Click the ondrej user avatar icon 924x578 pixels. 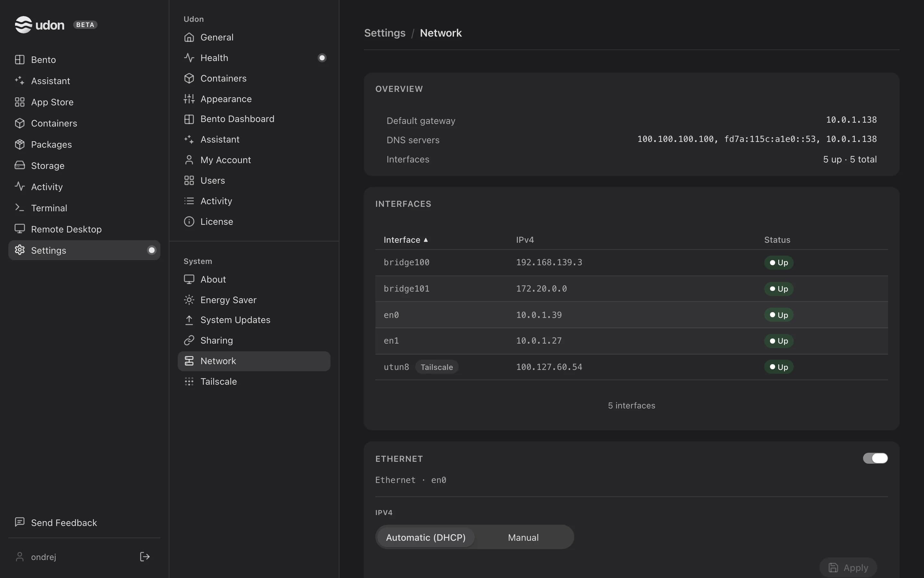(x=20, y=556)
